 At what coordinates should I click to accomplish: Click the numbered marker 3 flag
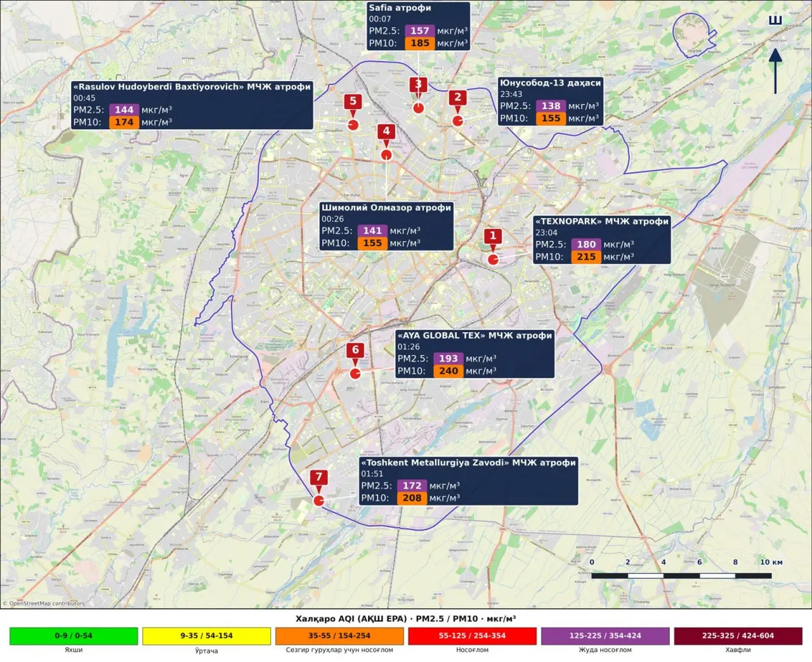coord(418,84)
